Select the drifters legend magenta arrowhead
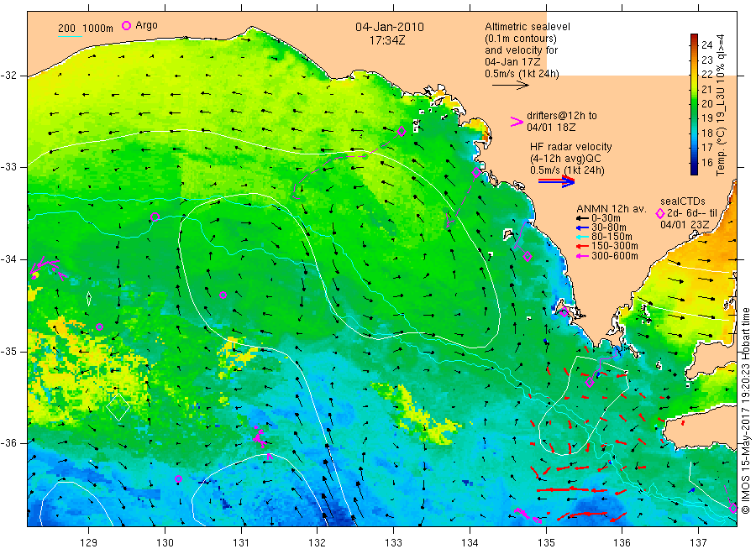Screen dimensions: 756x554 (517, 122)
